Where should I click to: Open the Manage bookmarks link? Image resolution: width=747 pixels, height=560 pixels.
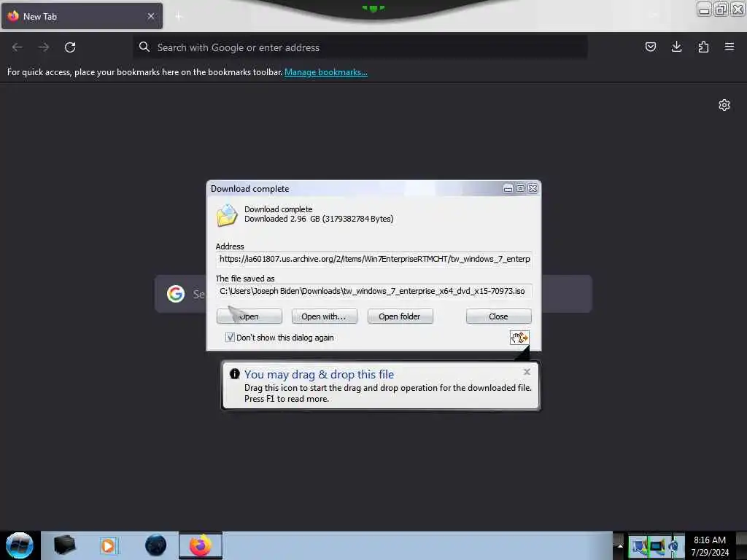tap(326, 72)
